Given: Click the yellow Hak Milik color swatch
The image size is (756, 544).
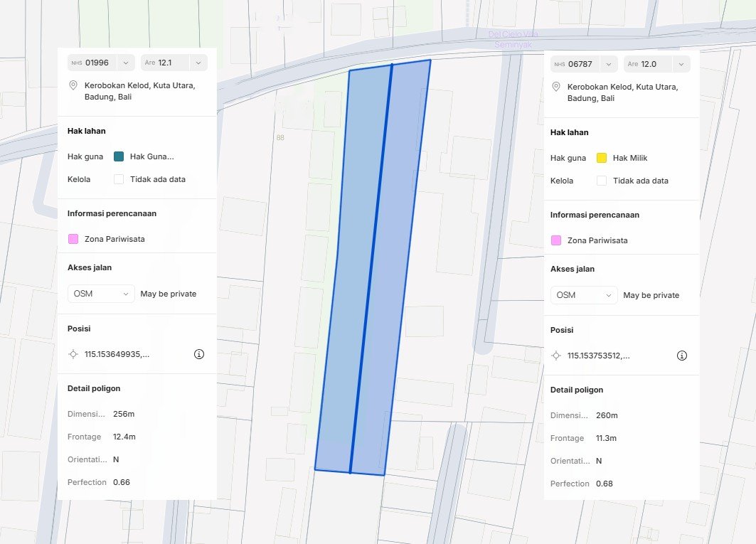Looking at the screenshot, I should pos(602,158).
